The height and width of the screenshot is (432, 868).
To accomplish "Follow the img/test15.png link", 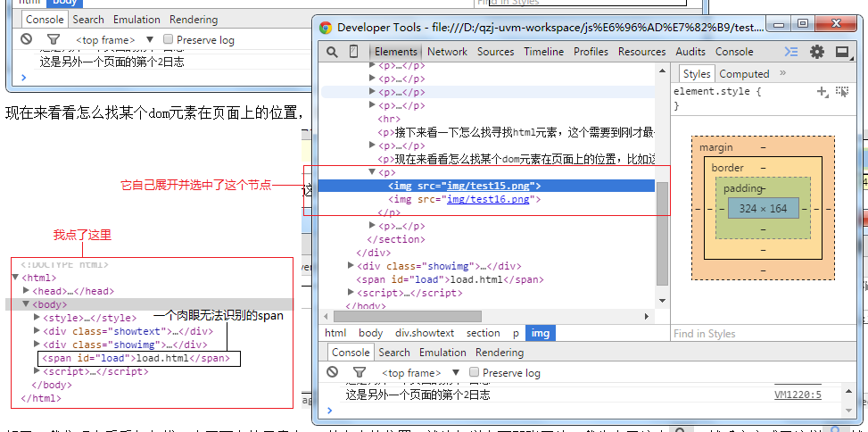I will 488,186.
